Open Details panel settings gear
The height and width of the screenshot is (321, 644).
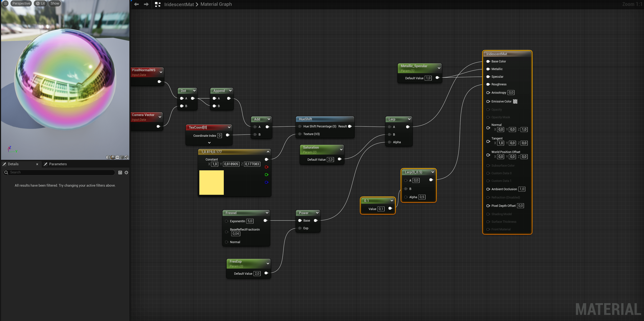pos(126,173)
